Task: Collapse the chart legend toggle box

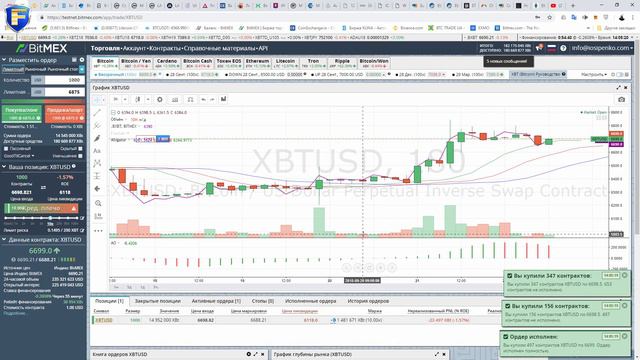Action: click(113, 112)
